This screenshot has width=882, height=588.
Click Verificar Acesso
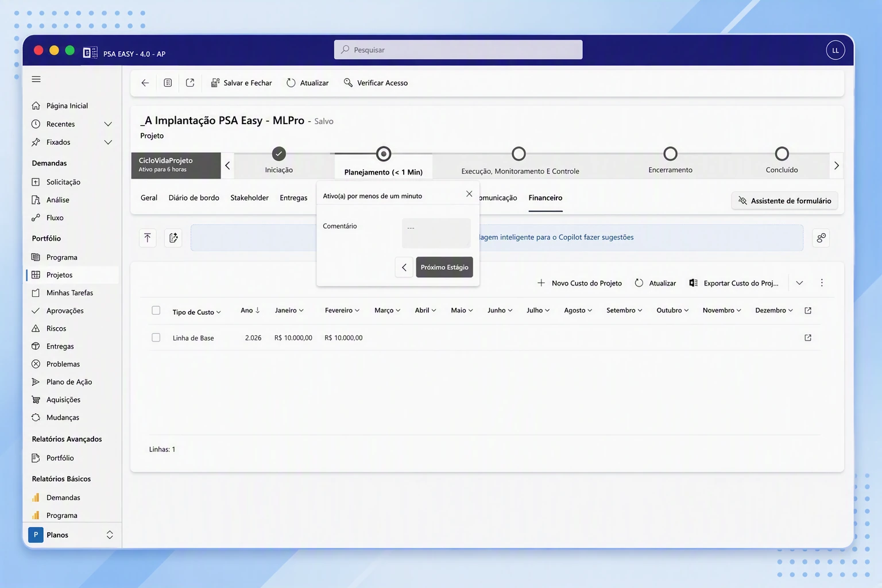(376, 83)
